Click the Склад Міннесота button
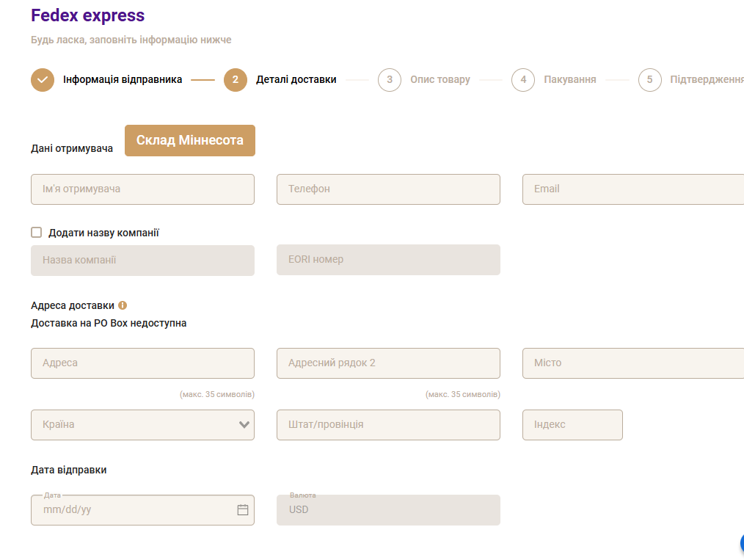Screen dimensions: 744x560 click(x=190, y=140)
